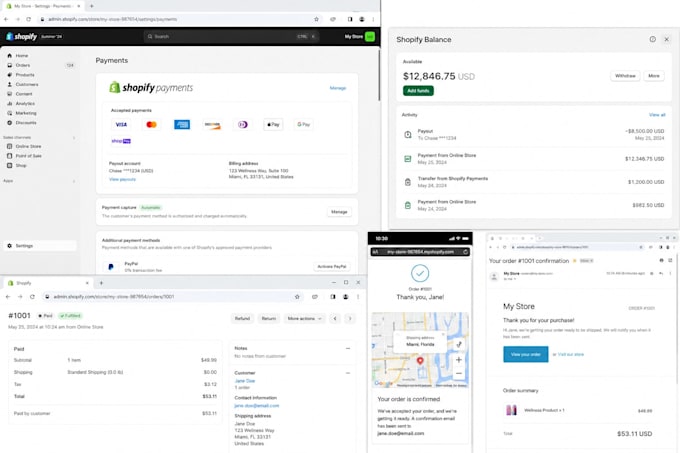Go to previous order arrow
The image size is (680, 453).
(x=335, y=318)
